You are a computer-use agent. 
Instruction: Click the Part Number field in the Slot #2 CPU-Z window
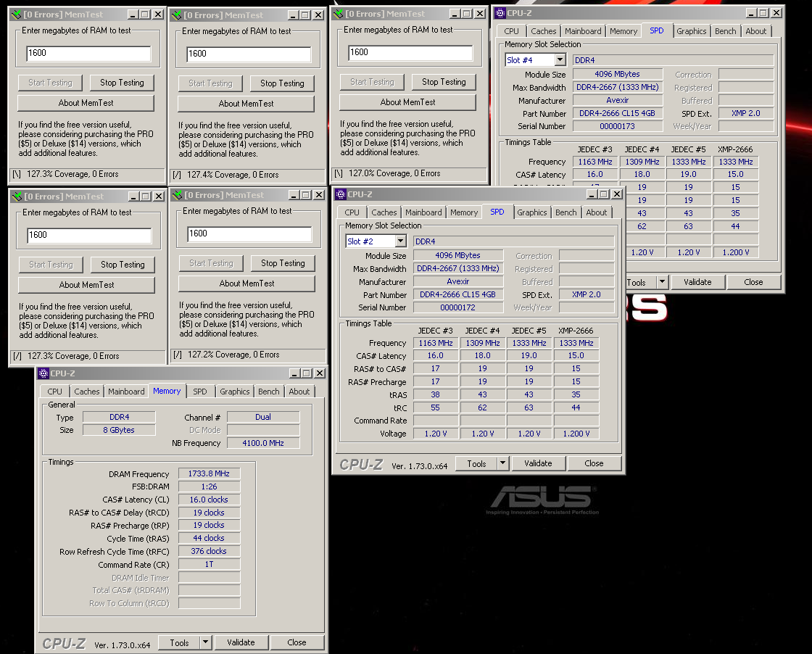457,294
